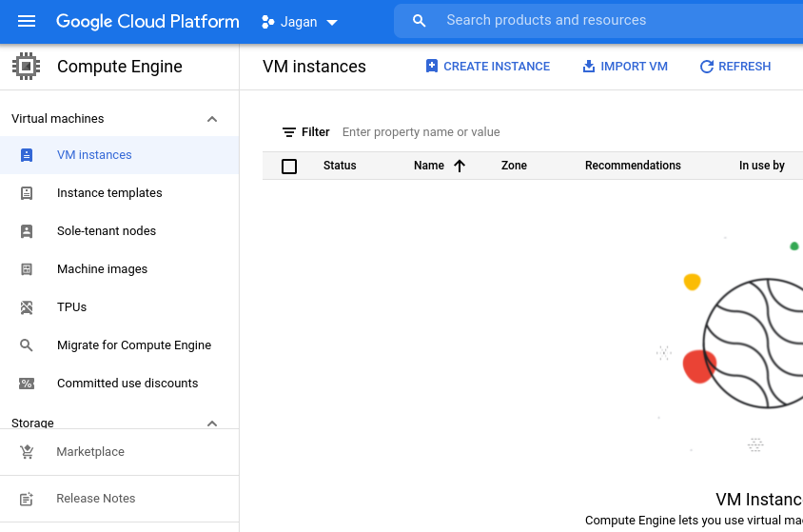Click the Migrate for Compute Engine icon
This screenshot has width=803, height=532.
27,345
